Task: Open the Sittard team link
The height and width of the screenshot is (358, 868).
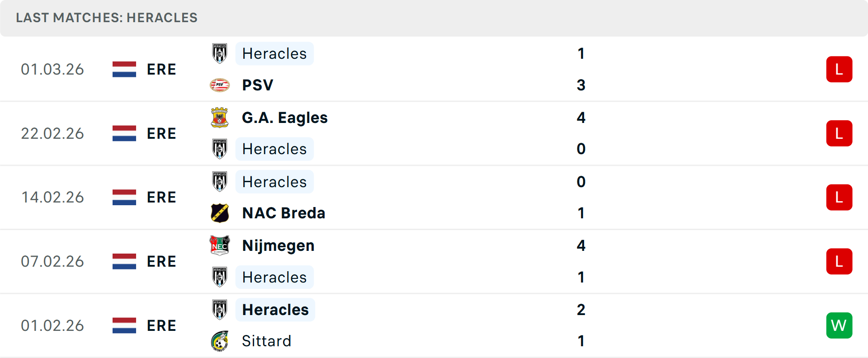Action: 267,341
